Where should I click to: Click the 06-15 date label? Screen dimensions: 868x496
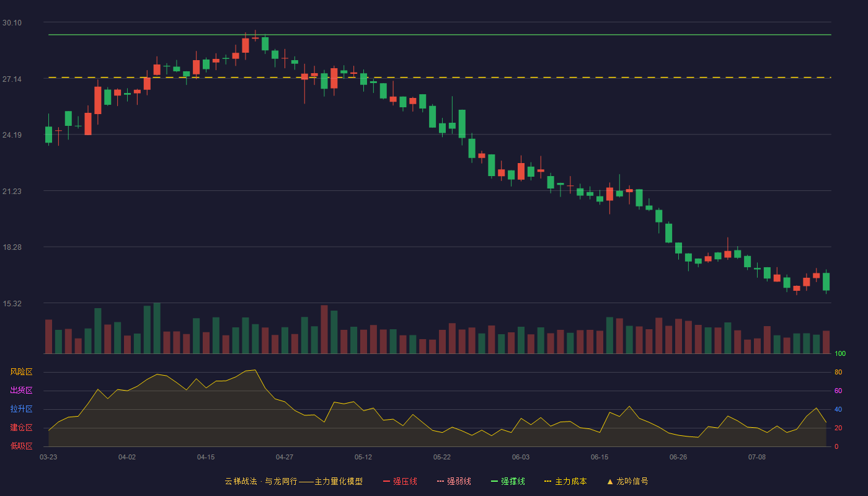(x=600, y=457)
